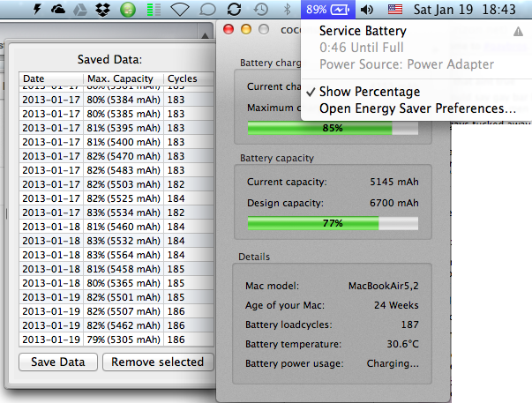The image size is (532, 403).
Task: Select row 2013-01-18 81% (5458 mAh)
Action: 116,269
